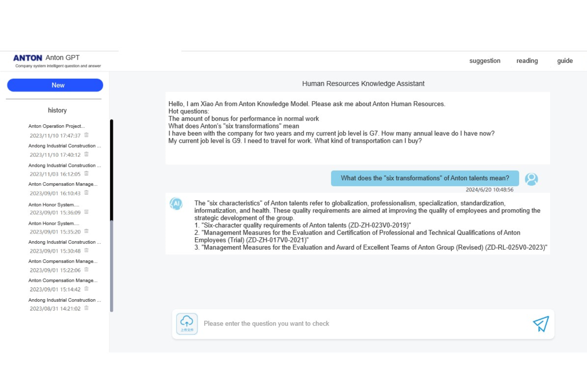Click the ANTON logo
This screenshot has height=392, width=587.
coord(28,58)
